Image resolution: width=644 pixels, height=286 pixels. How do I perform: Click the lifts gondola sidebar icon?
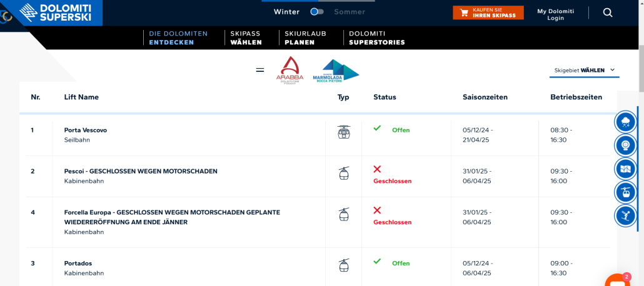point(625,192)
